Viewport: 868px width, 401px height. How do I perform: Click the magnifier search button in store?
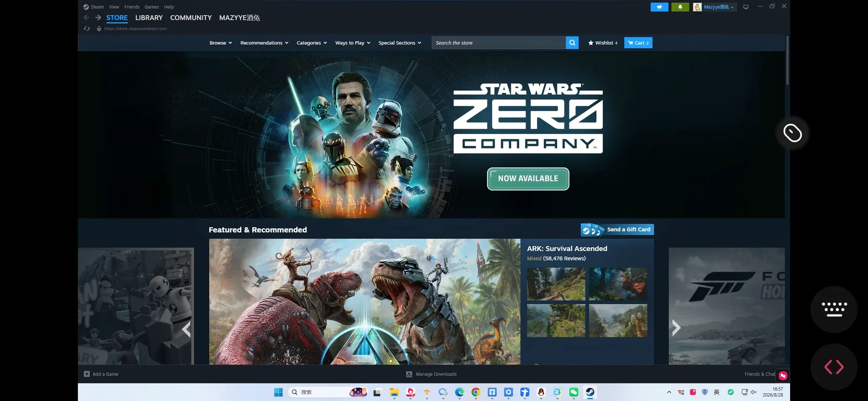click(572, 43)
